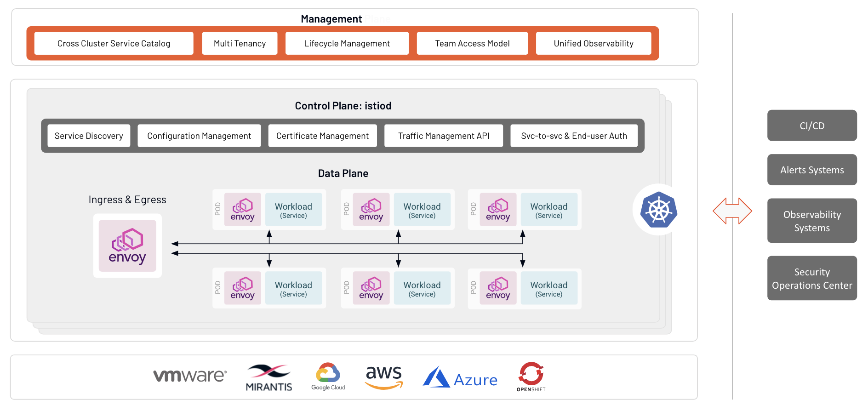
Task: Click the Observability Systems box
Action: pos(811,221)
